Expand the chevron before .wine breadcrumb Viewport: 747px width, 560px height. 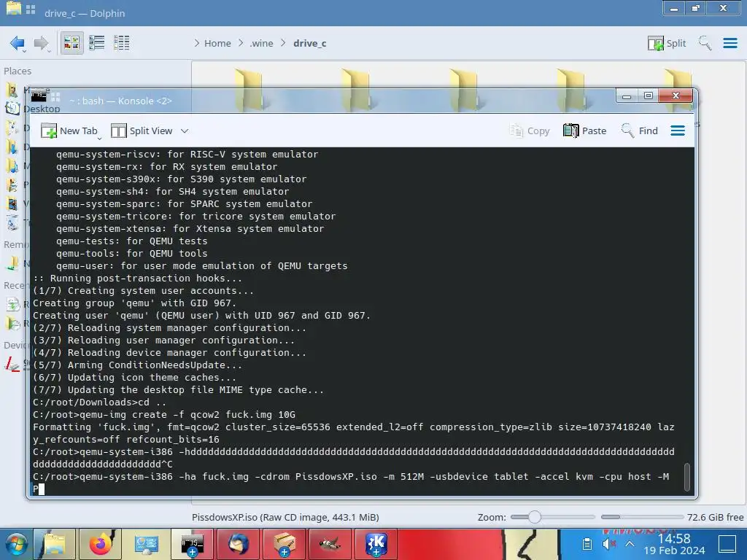[241, 43]
